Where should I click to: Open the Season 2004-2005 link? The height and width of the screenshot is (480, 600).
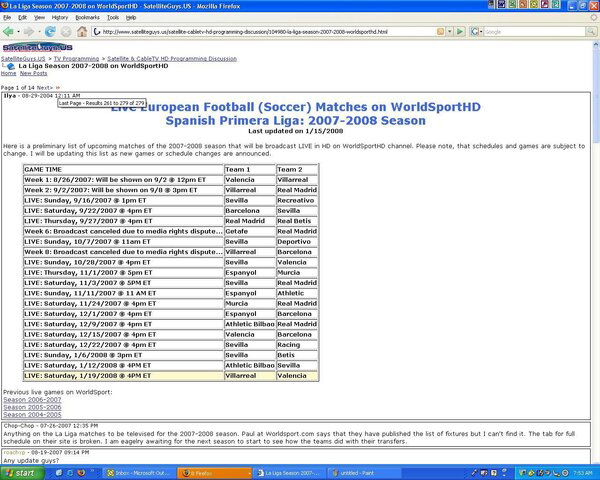pos(32,415)
